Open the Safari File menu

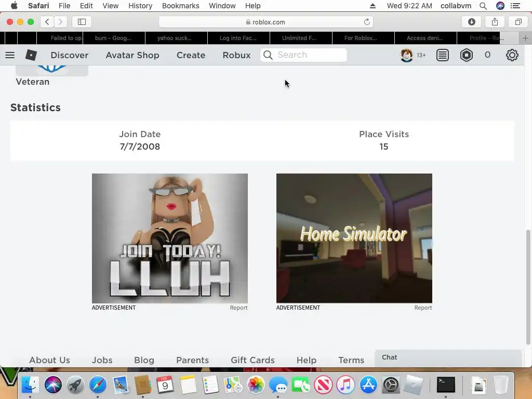click(x=64, y=6)
